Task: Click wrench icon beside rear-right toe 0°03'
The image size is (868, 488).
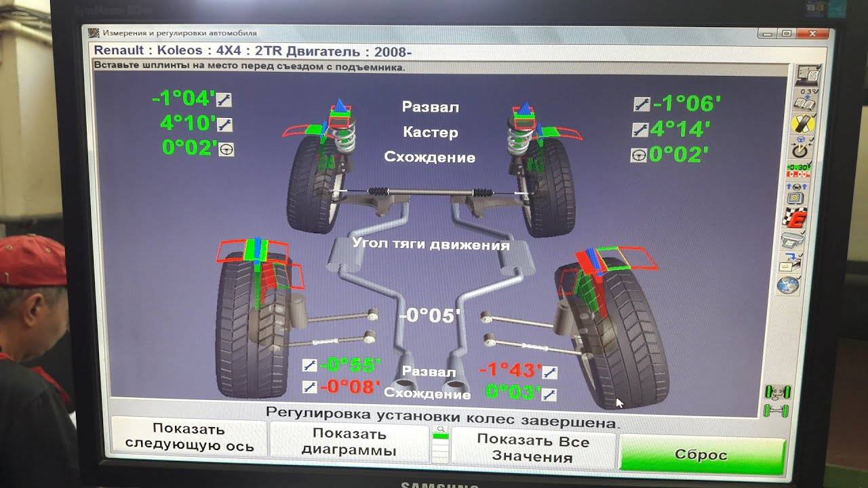Action: 550,394
